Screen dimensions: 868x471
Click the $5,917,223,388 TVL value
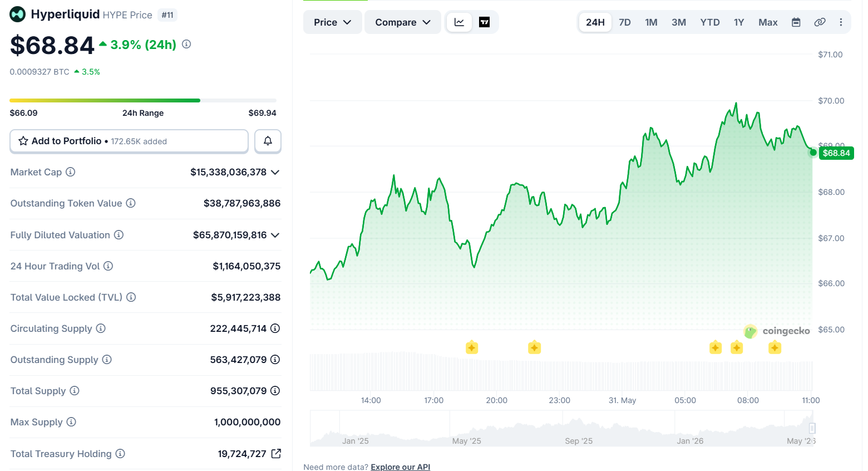tap(245, 297)
